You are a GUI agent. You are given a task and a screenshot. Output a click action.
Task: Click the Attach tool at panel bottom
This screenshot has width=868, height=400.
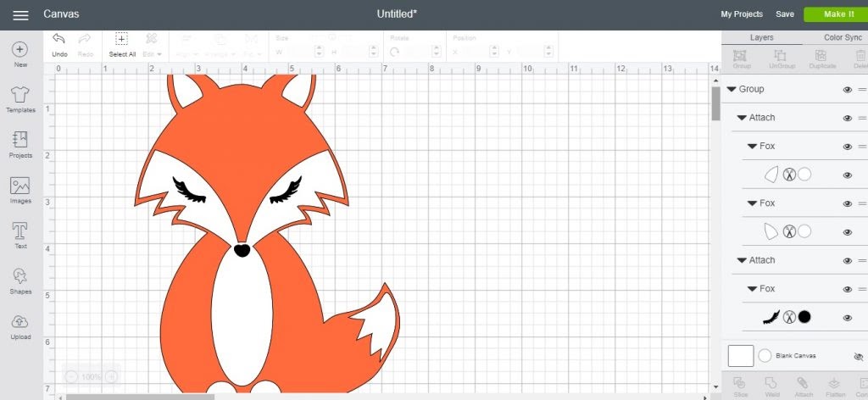804,386
